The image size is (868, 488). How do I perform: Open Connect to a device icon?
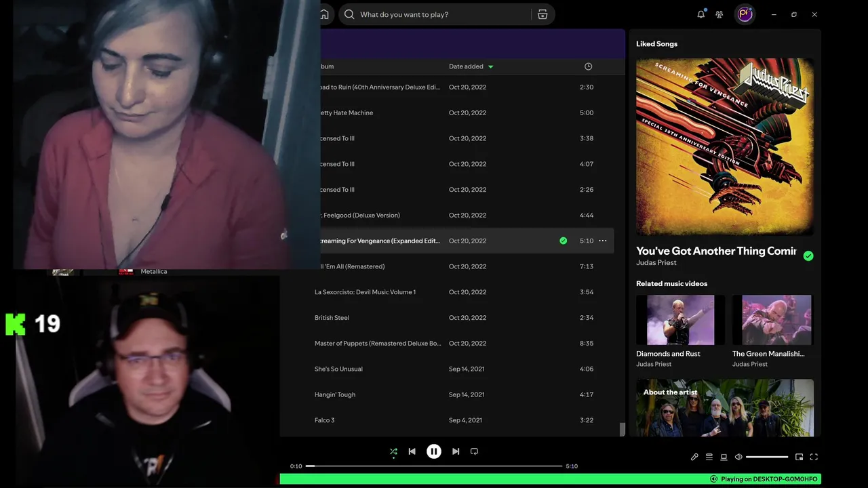pyautogui.click(x=724, y=457)
